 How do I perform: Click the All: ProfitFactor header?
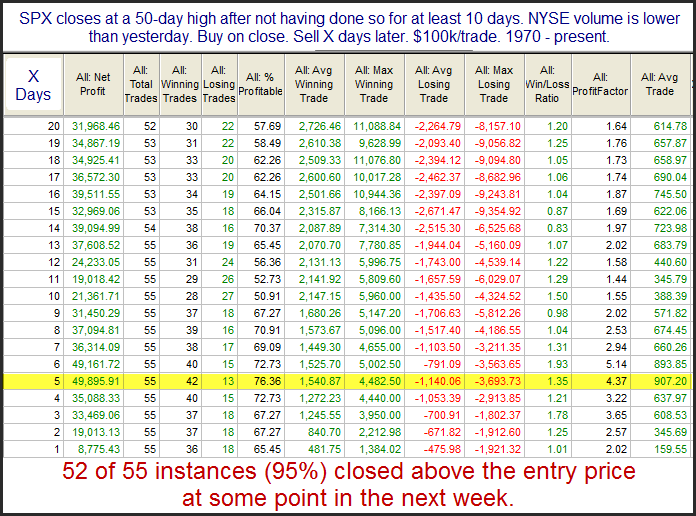click(600, 84)
